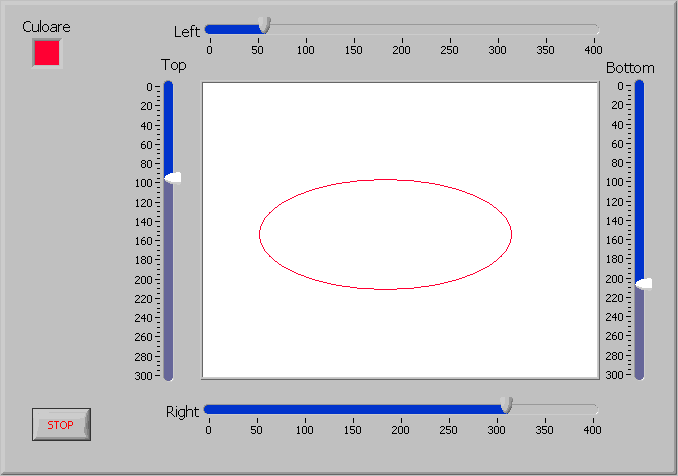Select the Top slider label

point(173,65)
